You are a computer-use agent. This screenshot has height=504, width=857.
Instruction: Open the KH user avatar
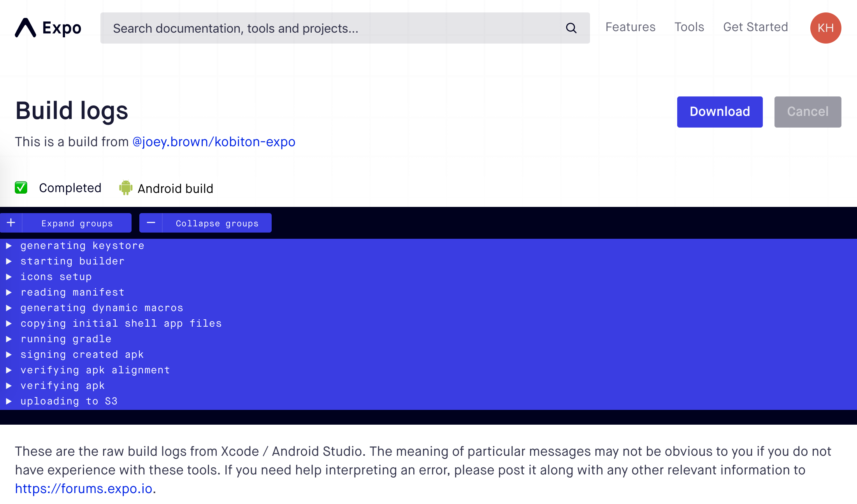pyautogui.click(x=825, y=28)
